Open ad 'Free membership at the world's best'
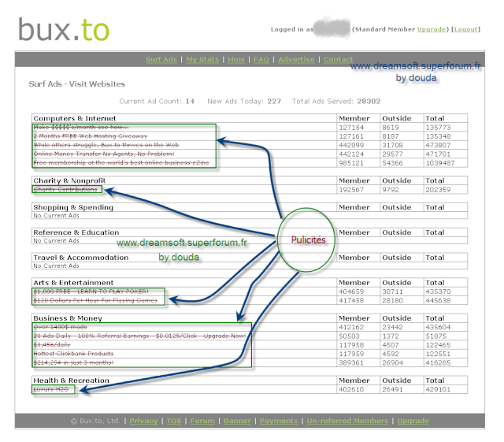 pos(121,163)
